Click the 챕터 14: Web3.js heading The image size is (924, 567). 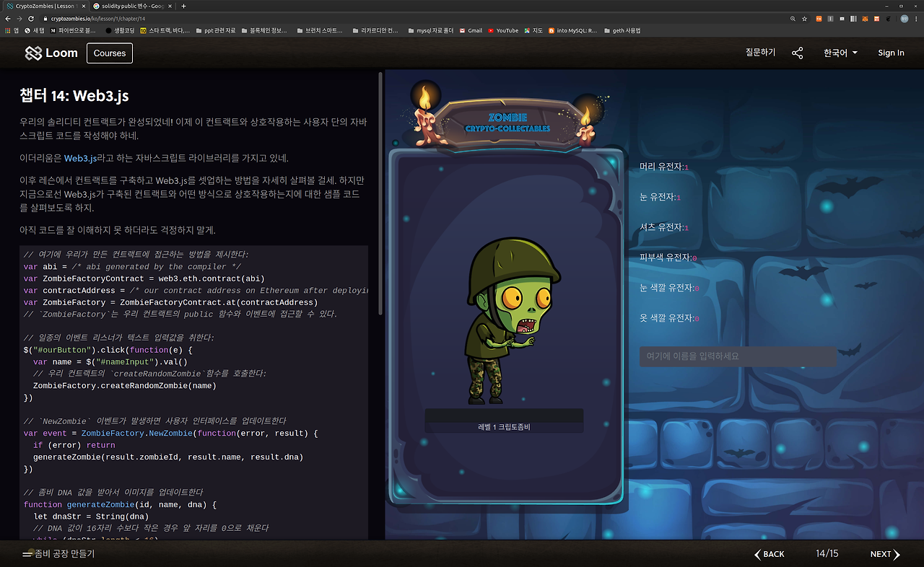point(74,96)
